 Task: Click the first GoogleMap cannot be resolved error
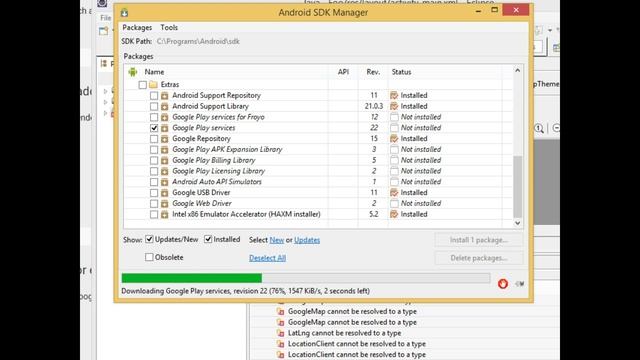352,311
